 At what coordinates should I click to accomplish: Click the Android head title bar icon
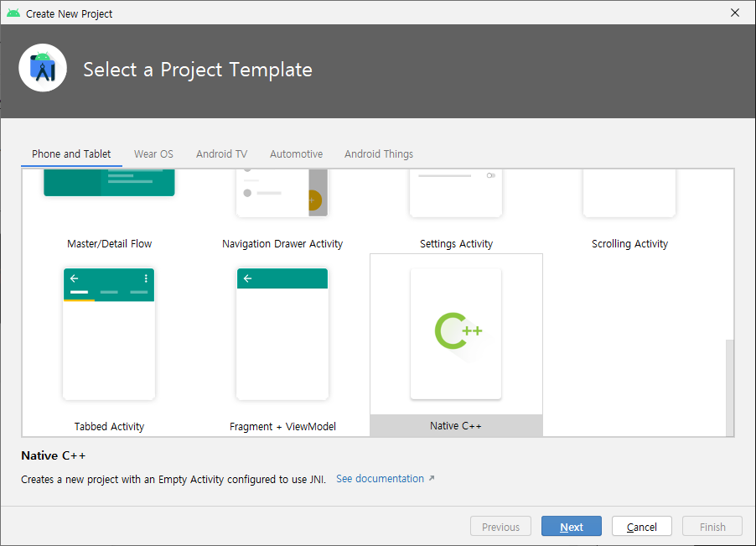pyautogui.click(x=13, y=13)
